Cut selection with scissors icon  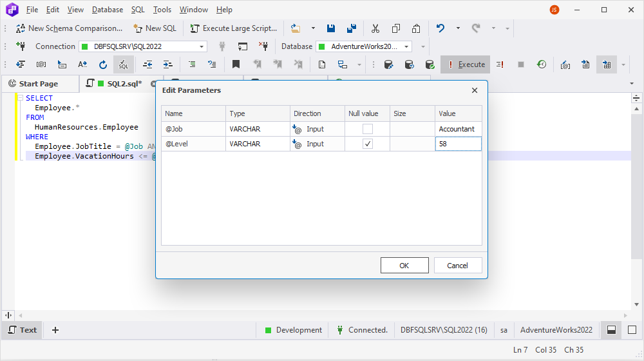[375, 28]
